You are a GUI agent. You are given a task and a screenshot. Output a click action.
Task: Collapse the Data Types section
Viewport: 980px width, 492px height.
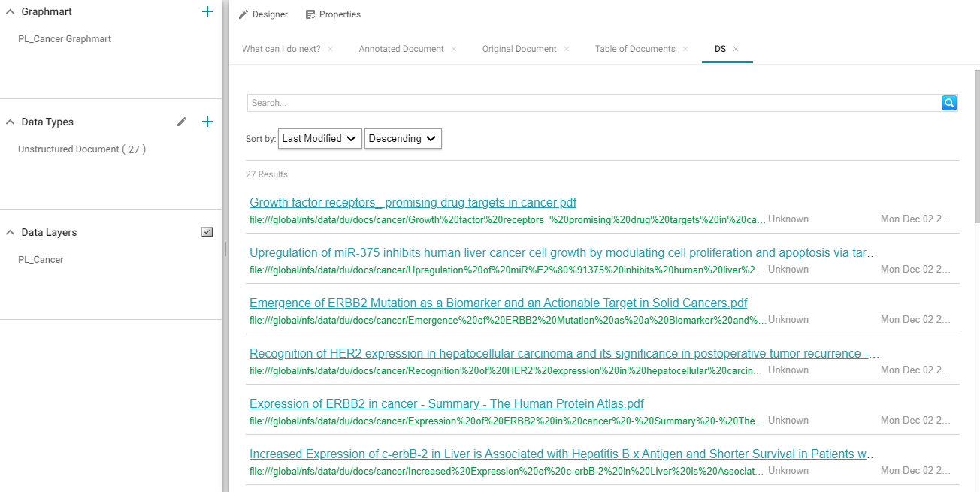(x=11, y=122)
